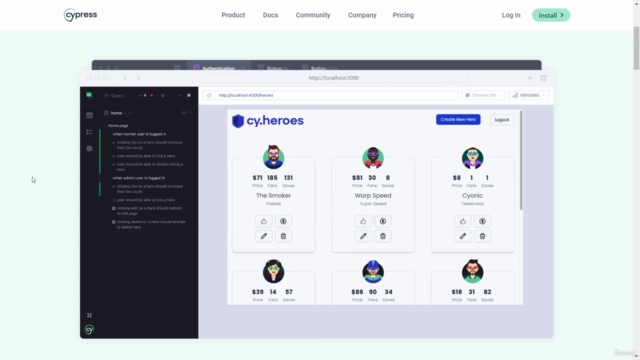The height and width of the screenshot is (360, 640).
Task: Delete Warp Speed with trash icon
Action: (383, 236)
